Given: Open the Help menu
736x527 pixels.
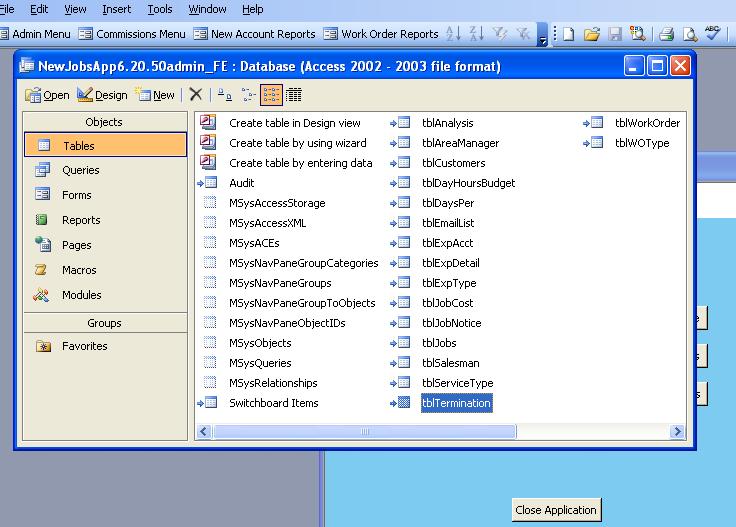Looking at the screenshot, I should [253, 9].
